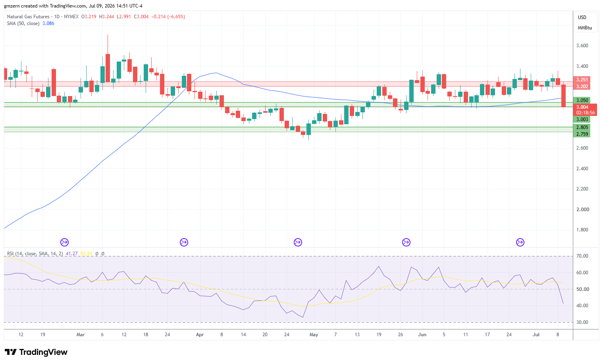Click the 2.759 green price label

coord(582,134)
